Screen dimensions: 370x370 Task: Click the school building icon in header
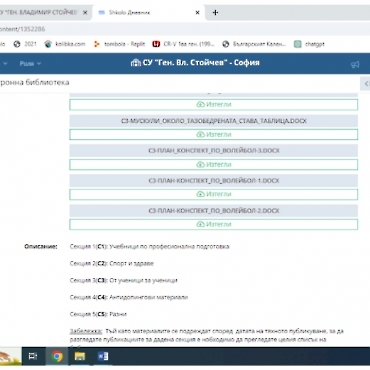[x=136, y=63]
